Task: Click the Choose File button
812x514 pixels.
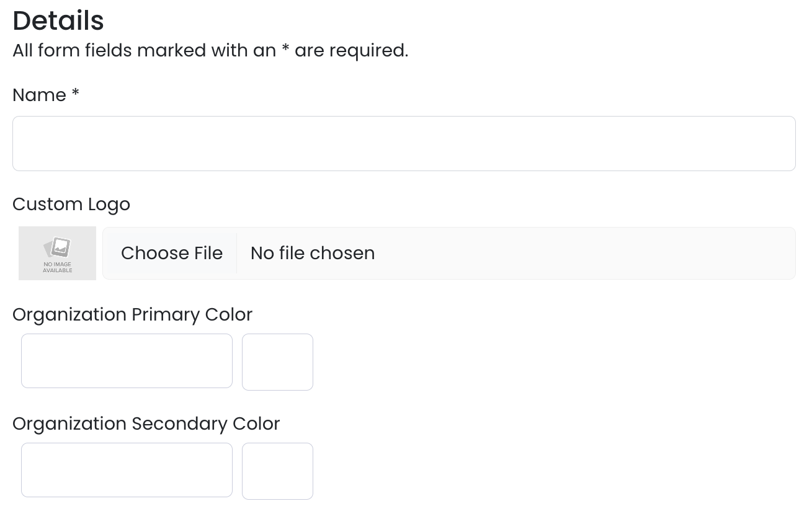Action: [x=172, y=253]
